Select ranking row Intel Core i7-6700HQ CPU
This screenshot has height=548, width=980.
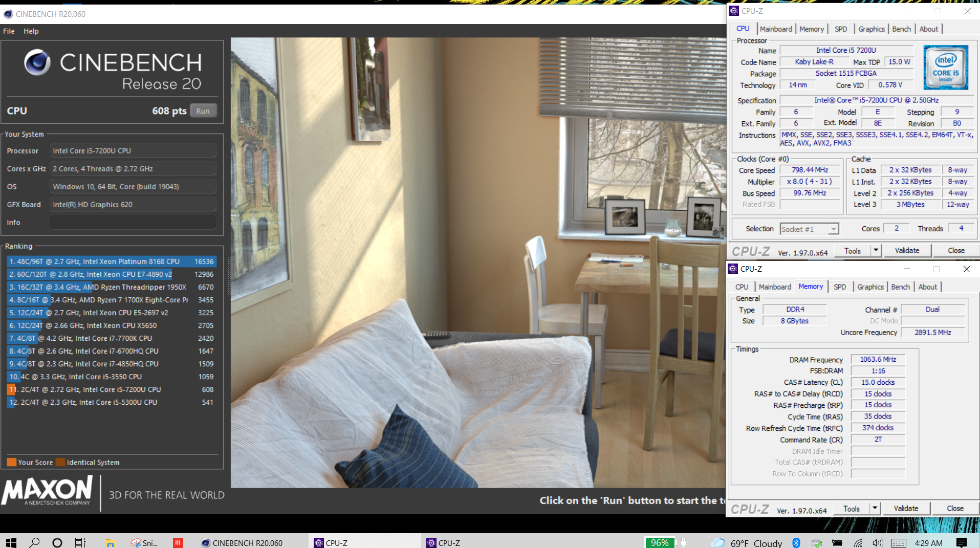pyautogui.click(x=112, y=351)
